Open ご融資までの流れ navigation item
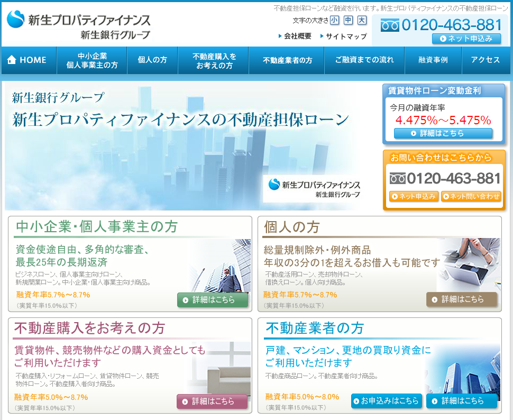The width and height of the screenshot is (513, 420). pos(364,60)
